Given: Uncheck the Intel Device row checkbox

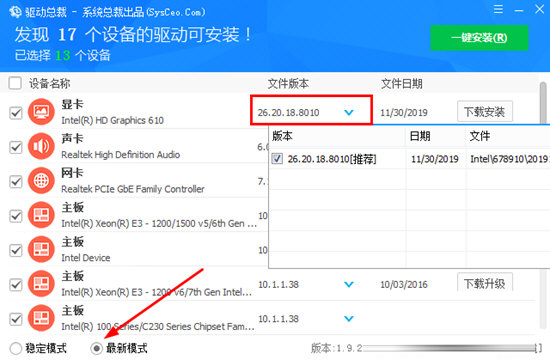Looking at the screenshot, I should tap(16, 251).
